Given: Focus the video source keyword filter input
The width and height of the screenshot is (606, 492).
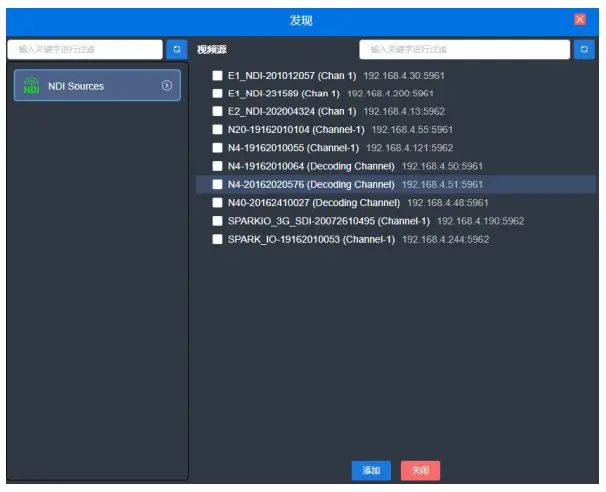Looking at the screenshot, I should point(464,49).
